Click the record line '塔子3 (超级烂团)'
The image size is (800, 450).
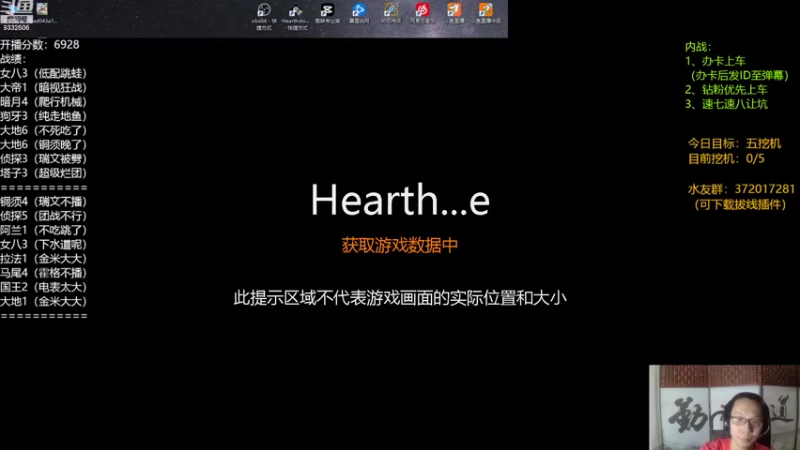click(x=43, y=173)
